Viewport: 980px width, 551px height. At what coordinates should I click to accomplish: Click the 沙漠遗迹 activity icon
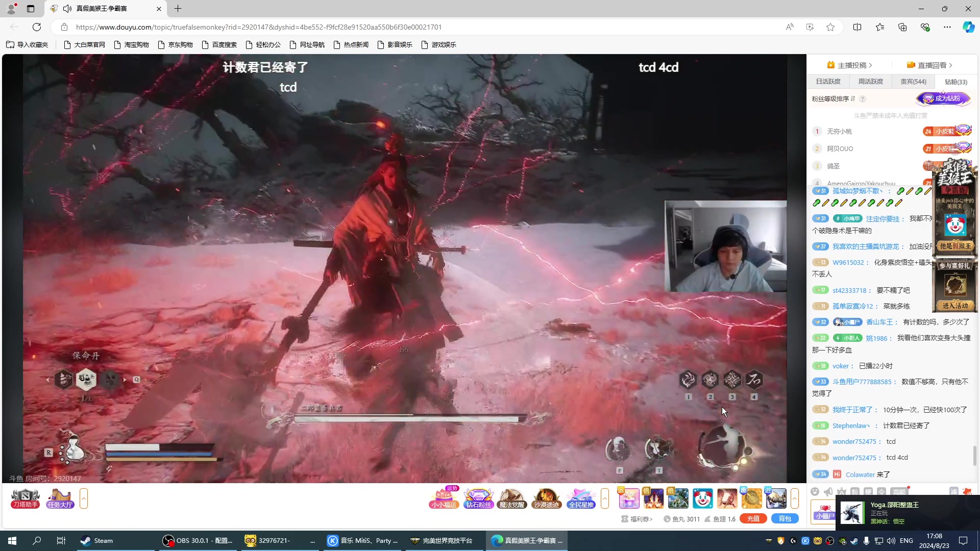546,498
